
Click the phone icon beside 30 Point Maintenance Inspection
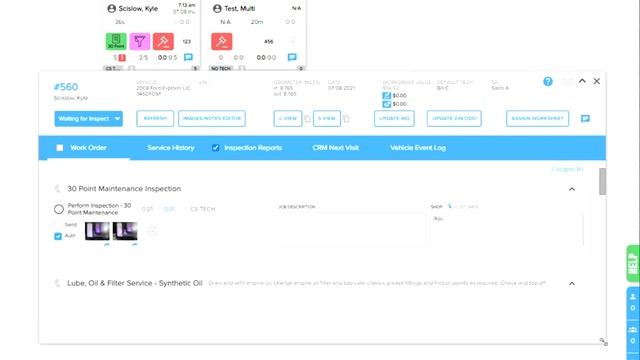tap(57, 189)
